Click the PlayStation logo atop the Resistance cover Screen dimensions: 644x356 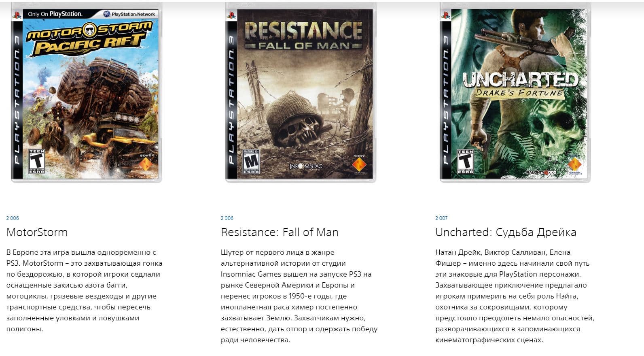(231, 15)
